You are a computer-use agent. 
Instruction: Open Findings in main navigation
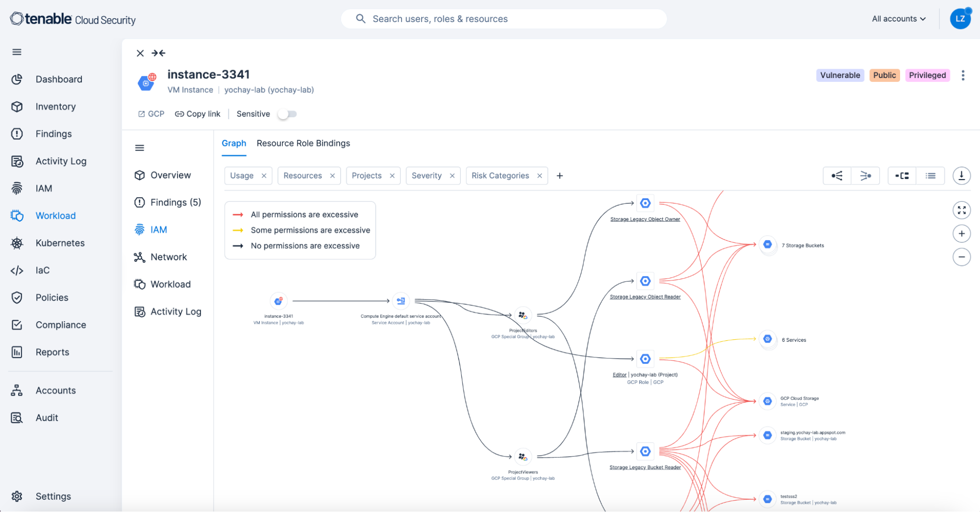[53, 134]
